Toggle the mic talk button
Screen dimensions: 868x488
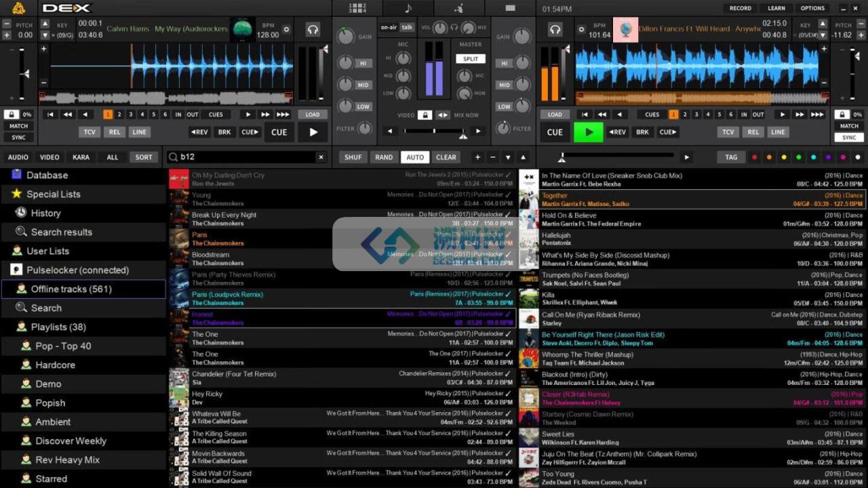[406, 27]
